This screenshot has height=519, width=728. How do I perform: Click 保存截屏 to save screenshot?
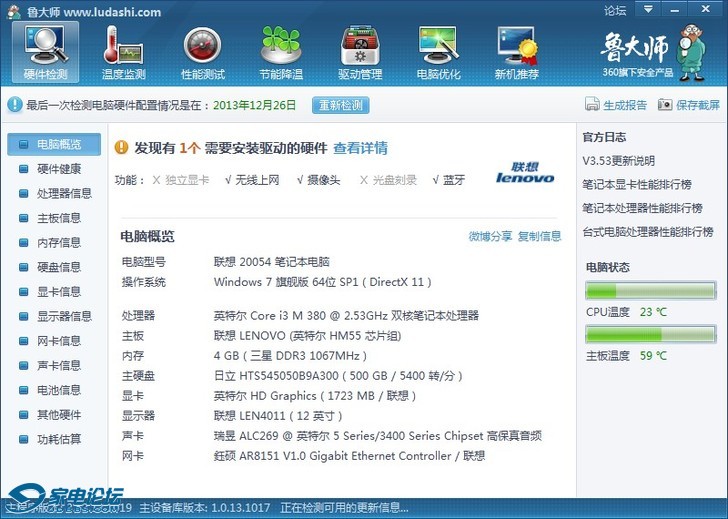688,105
